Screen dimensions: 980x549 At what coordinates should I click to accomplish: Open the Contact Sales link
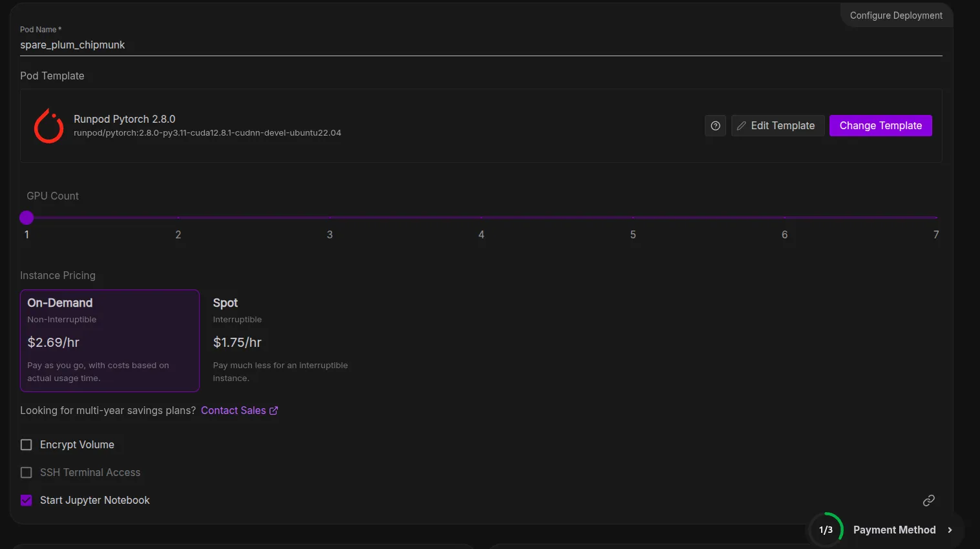[x=233, y=411]
